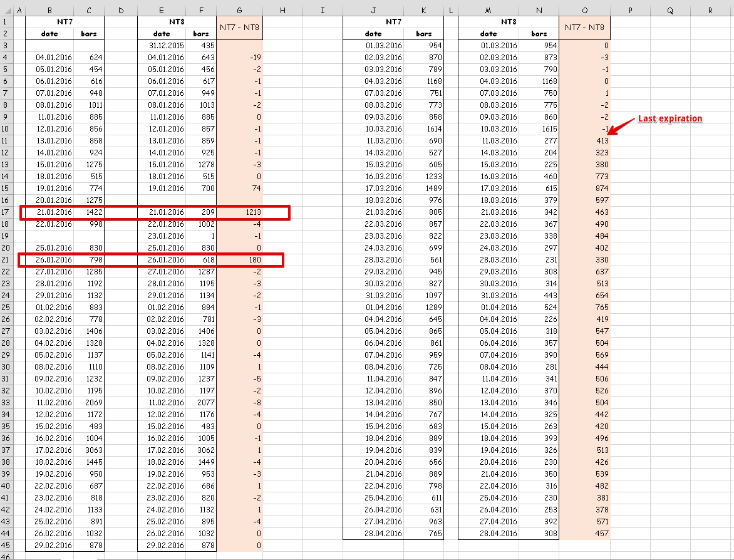Viewport: 734px width, 560px height.
Task: Click the 'date' header in column B
Action: coord(49,34)
